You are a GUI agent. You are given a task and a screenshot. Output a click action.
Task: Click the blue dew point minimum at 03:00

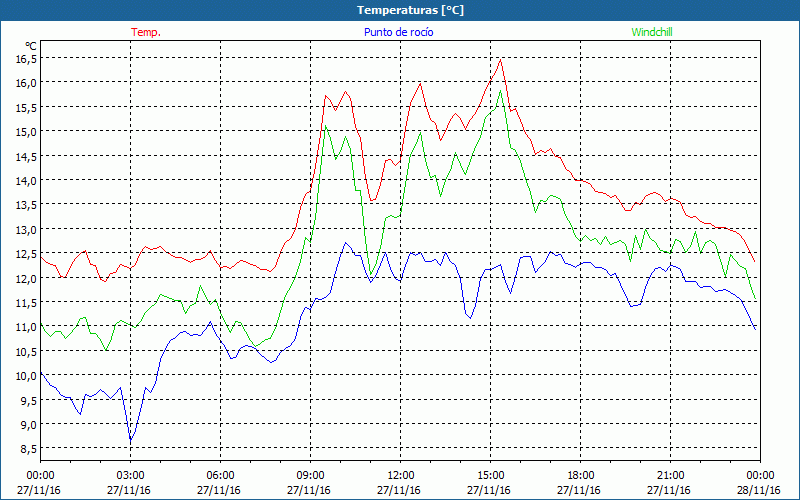pyautogui.click(x=131, y=440)
